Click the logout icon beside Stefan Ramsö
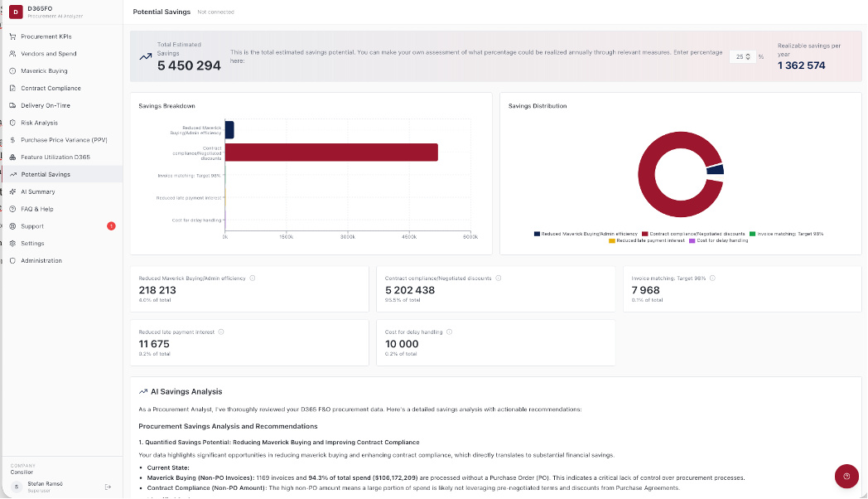Image resolution: width=868 pixels, height=499 pixels. pyautogui.click(x=108, y=487)
